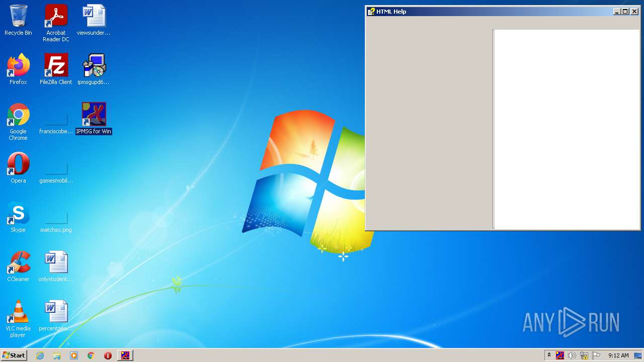Screen dimensions: 644x362
Task: Click Chrome icon in taskbar
Action: (x=91, y=355)
